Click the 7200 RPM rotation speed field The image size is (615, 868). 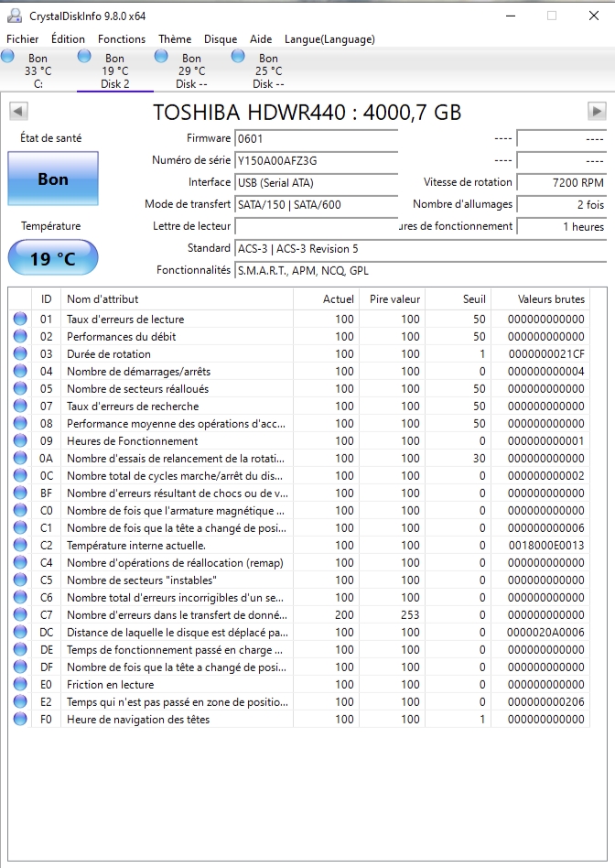(561, 183)
